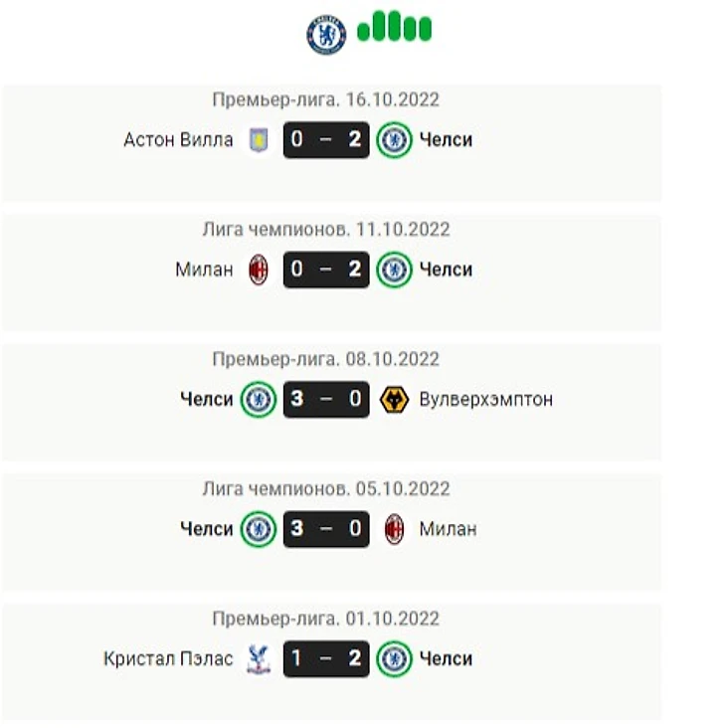The width and height of the screenshot is (726, 728).
Task: Click the Wolverhampton wolf crest
Action: (x=394, y=399)
